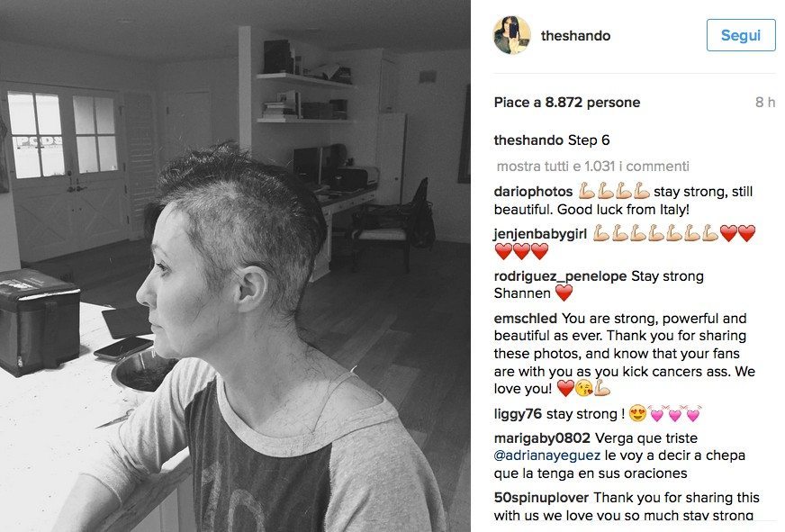
Task: Open liggy76 commenter profile
Action: point(518,414)
